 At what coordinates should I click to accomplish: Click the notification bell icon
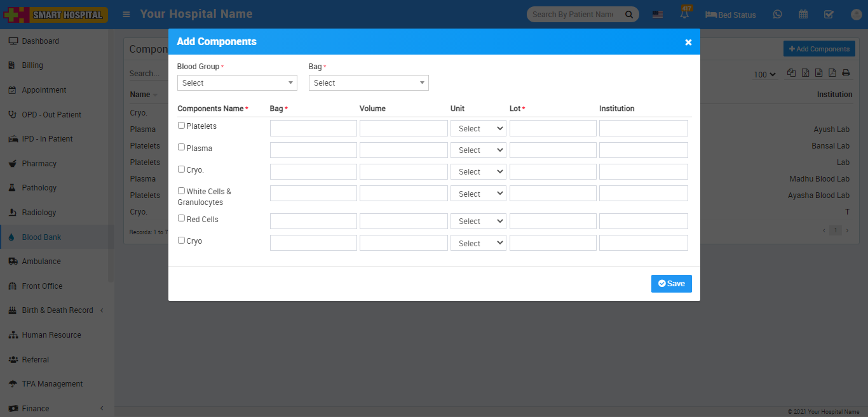click(685, 14)
